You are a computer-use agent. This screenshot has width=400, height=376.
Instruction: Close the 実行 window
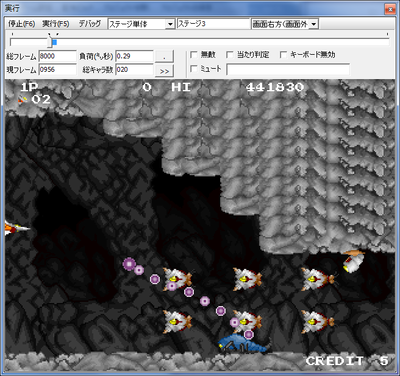pyautogui.click(x=389, y=9)
